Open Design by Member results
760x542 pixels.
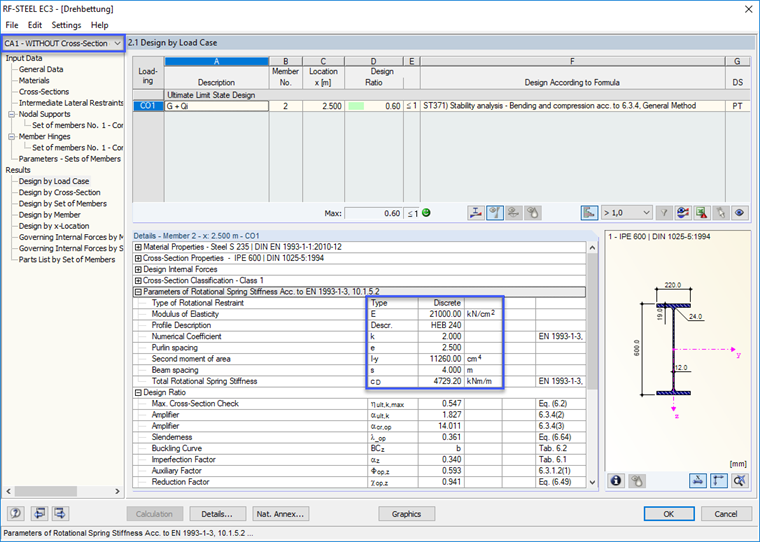[49, 215]
